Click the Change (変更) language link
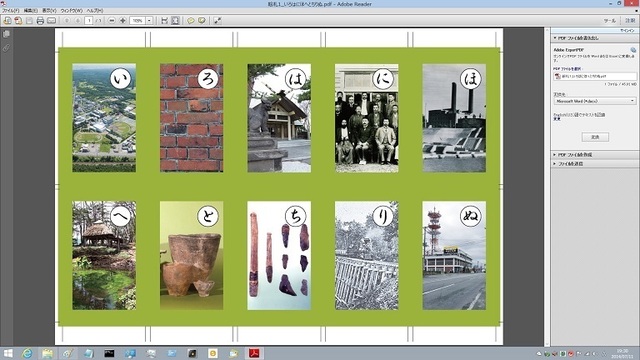Screen dimensions: 640x360 coord(557,119)
